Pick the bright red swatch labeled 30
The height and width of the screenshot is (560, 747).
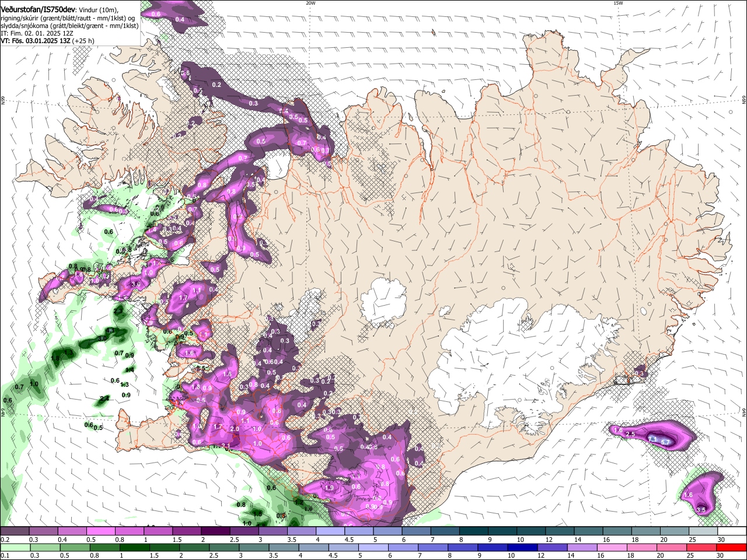(732, 547)
